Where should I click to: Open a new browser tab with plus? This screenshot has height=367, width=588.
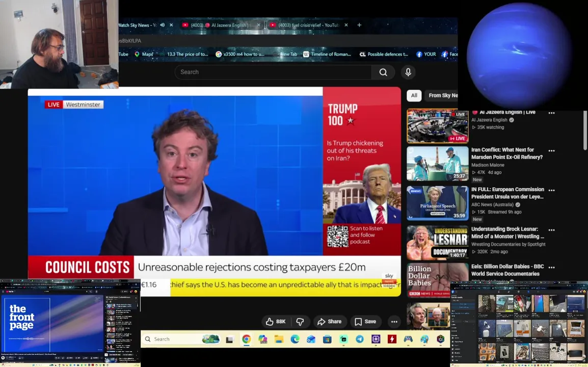(x=359, y=25)
